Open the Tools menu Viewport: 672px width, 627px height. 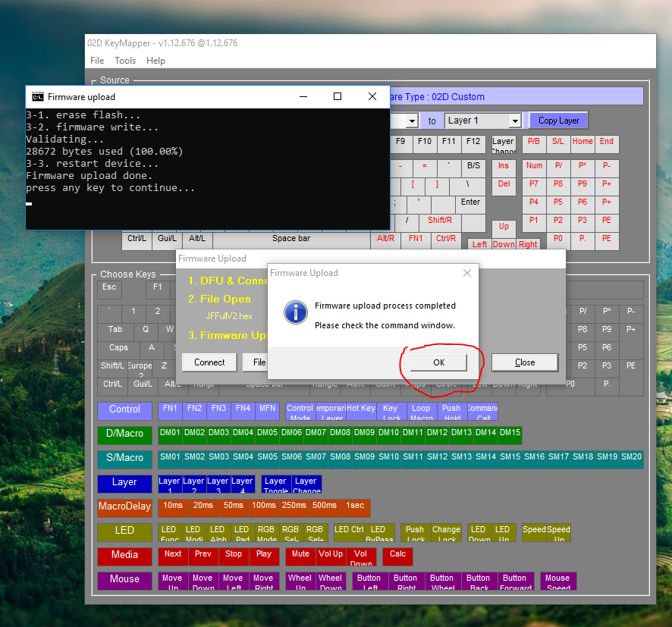coord(125,61)
